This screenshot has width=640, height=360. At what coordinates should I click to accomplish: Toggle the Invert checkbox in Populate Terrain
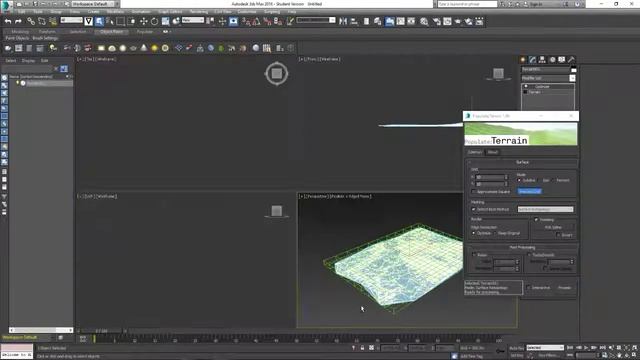(x=558, y=235)
